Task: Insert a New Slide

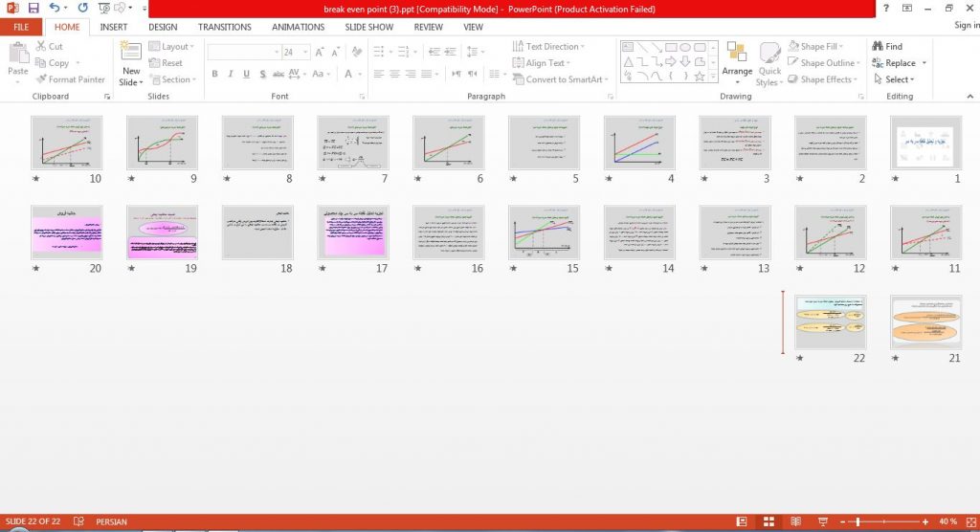Action: pyautogui.click(x=131, y=64)
